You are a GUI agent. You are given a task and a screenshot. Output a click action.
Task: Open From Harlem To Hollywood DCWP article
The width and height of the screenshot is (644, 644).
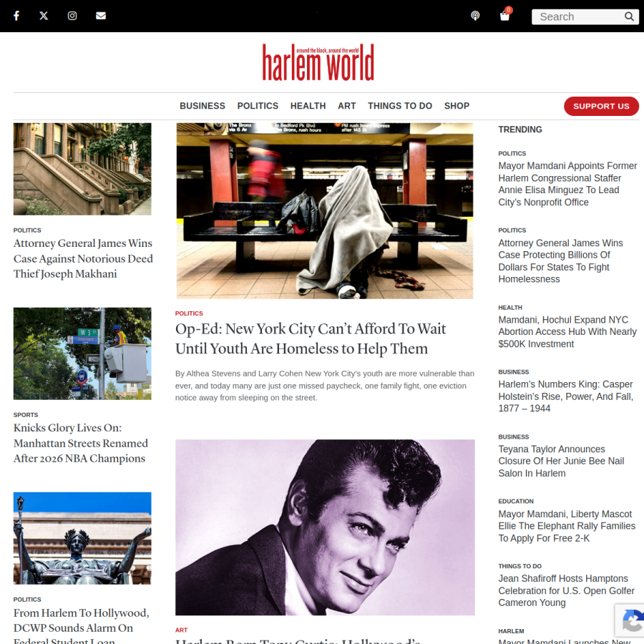pos(82,625)
